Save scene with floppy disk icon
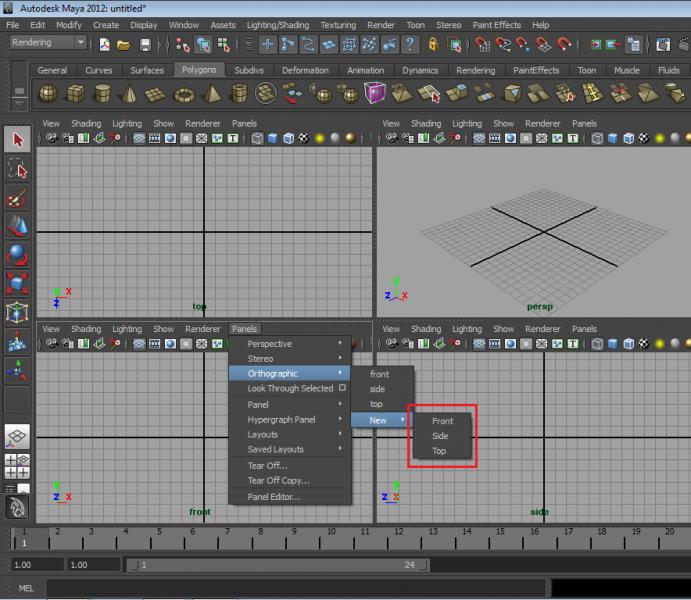 pos(145,44)
